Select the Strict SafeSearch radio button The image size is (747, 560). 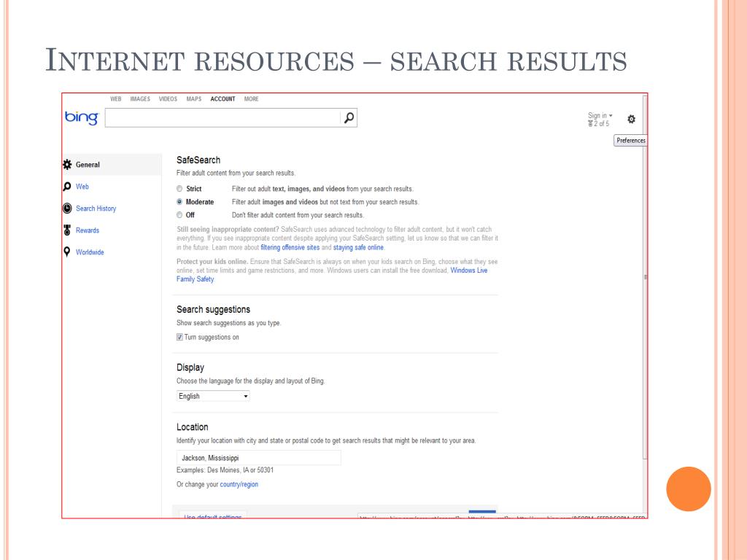coord(179,189)
